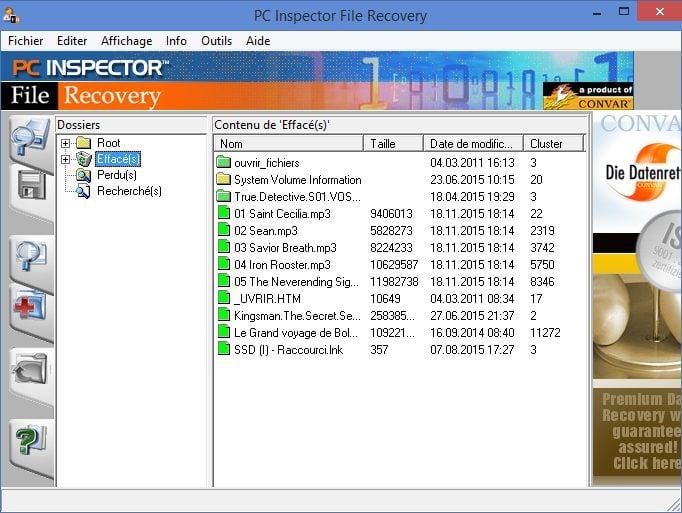Click the app icon in title bar
The height and width of the screenshot is (513, 682).
click(11, 14)
